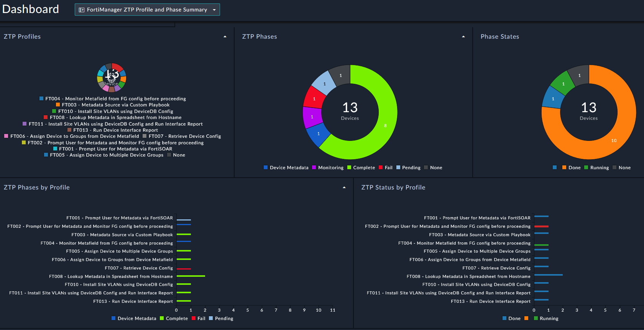The width and height of the screenshot is (644, 330).
Task: Toggle Done legend in Phase States
Action: (572, 168)
